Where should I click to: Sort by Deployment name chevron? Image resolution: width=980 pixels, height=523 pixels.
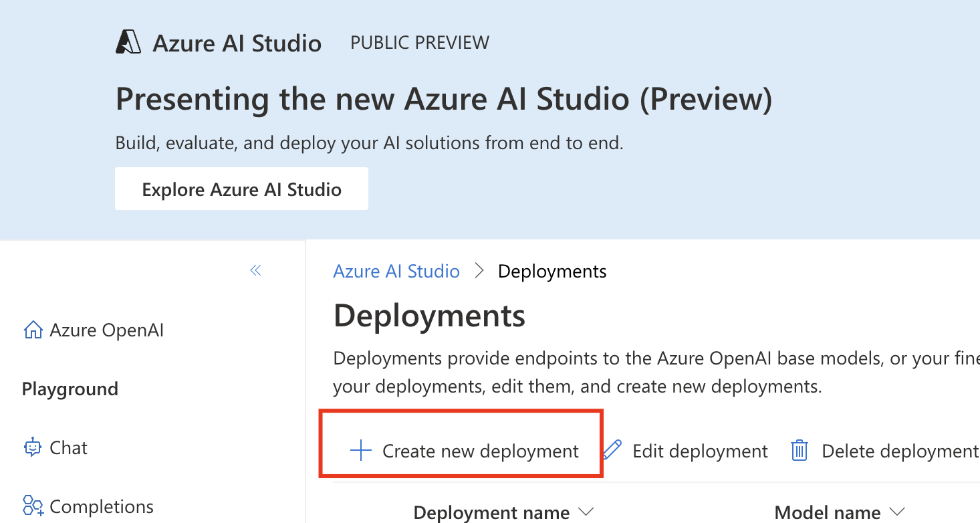(x=586, y=512)
